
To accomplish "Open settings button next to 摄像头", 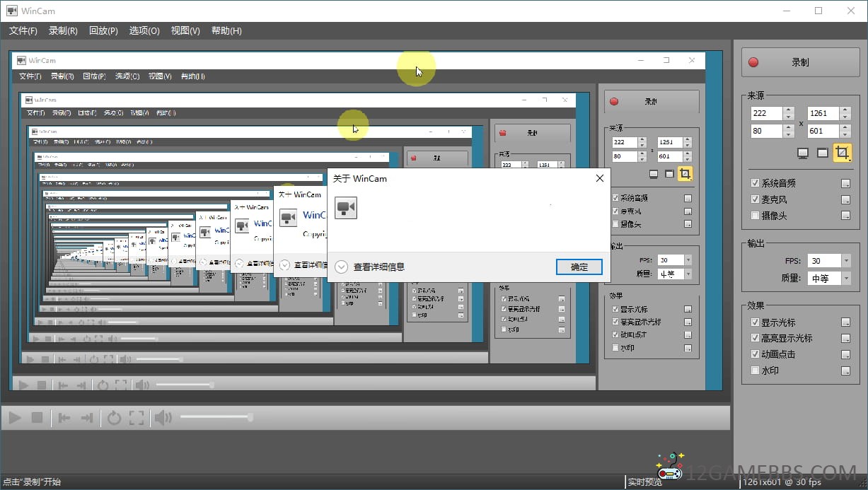I will [x=845, y=216].
